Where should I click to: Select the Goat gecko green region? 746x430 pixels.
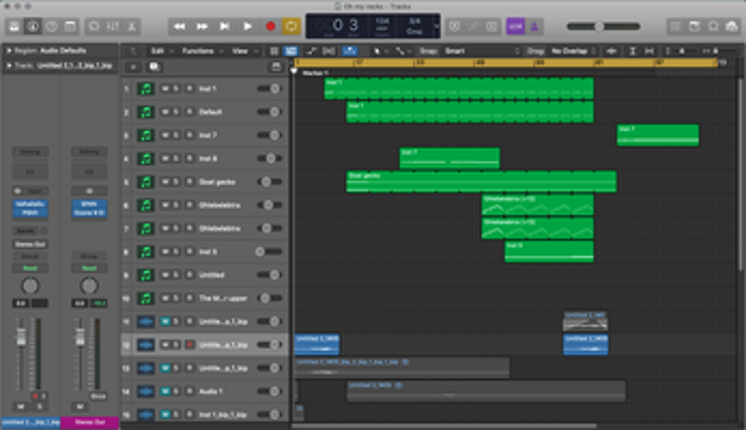pyautogui.click(x=481, y=182)
